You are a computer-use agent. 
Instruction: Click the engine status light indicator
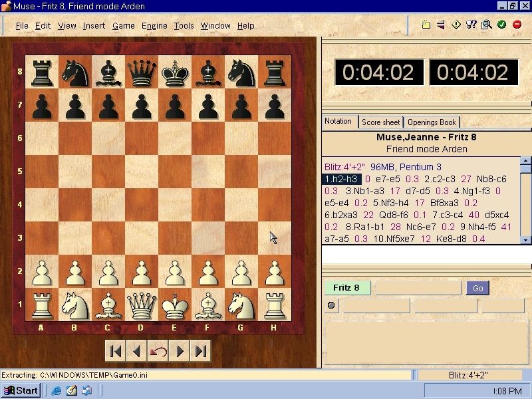point(331,305)
